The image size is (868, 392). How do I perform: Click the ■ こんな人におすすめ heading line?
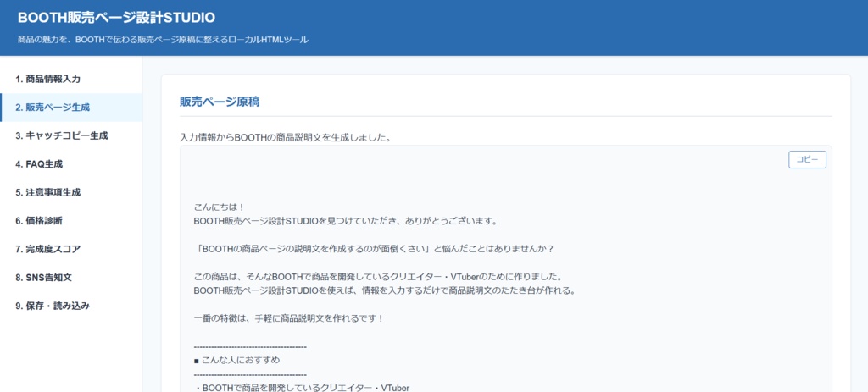237,360
